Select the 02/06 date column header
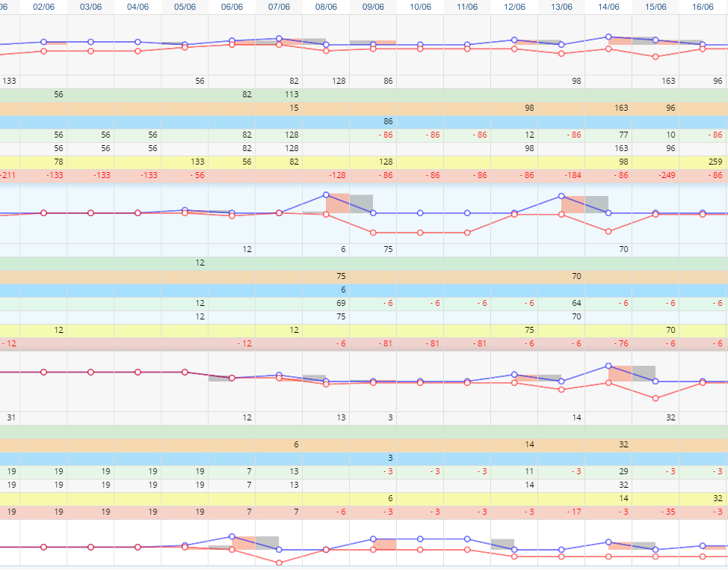 pyautogui.click(x=43, y=7)
